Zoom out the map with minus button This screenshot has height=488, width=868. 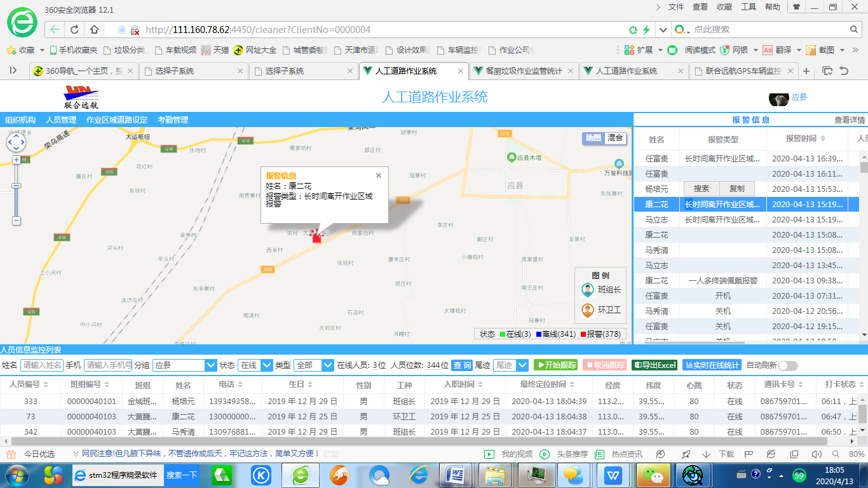[x=17, y=220]
